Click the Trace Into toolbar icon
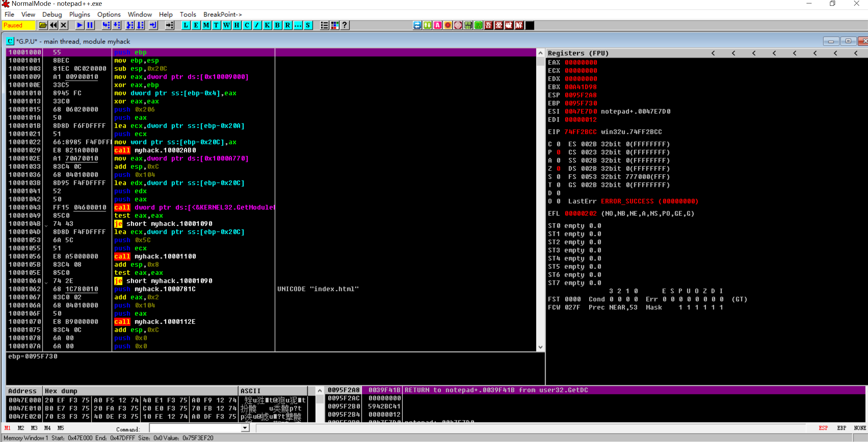Image resolution: width=868 pixels, height=442 pixels. 130,25
